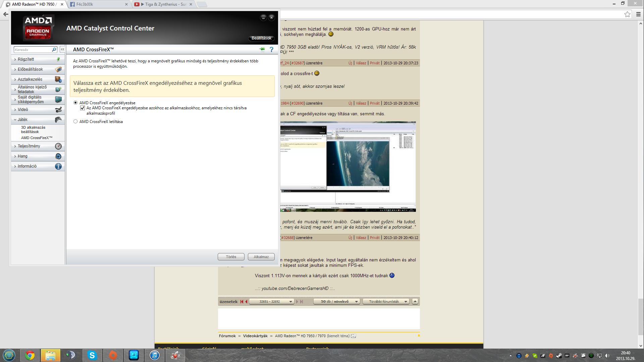Open 3D alkalmazás beállítások submenu item

click(33, 129)
